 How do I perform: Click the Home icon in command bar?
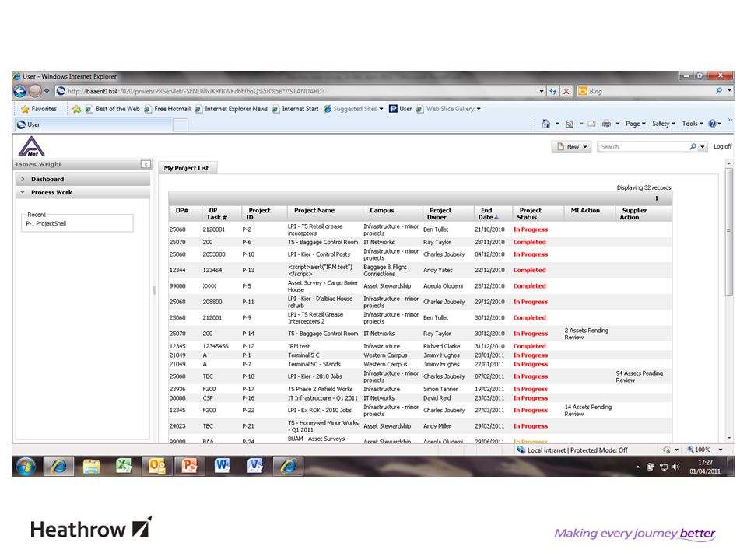click(x=546, y=124)
